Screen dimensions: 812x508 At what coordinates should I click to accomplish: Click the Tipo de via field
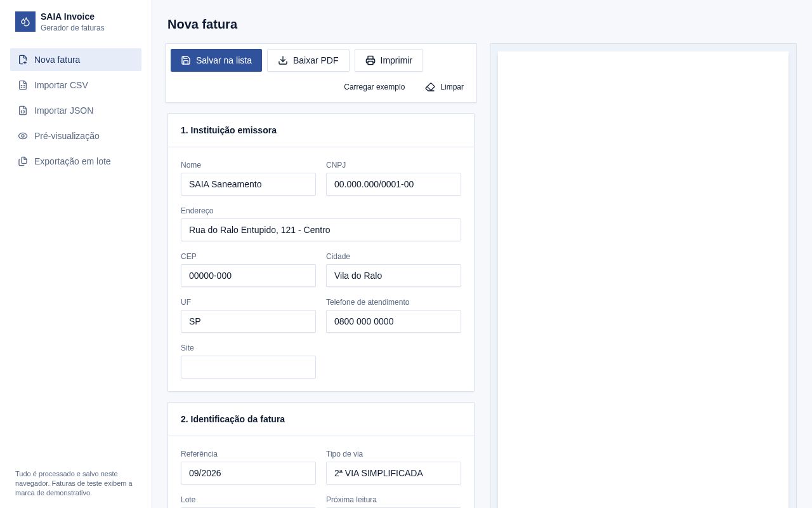tap(393, 473)
